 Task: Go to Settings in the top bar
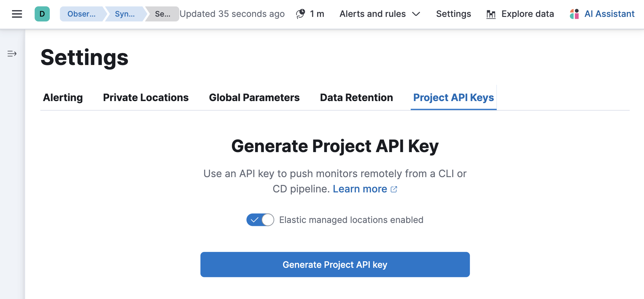pos(454,14)
